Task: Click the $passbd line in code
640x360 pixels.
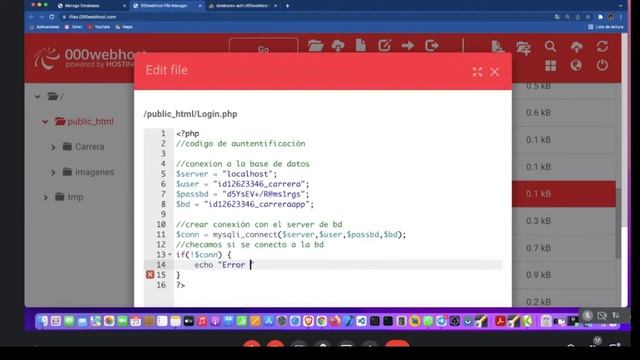Action: [x=243, y=194]
